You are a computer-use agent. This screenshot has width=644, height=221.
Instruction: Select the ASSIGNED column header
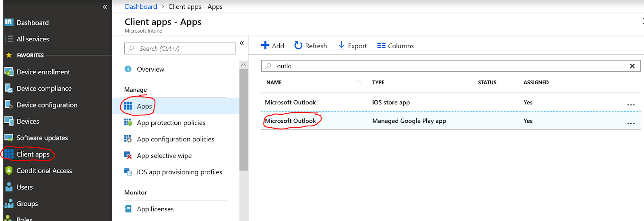pos(536,82)
